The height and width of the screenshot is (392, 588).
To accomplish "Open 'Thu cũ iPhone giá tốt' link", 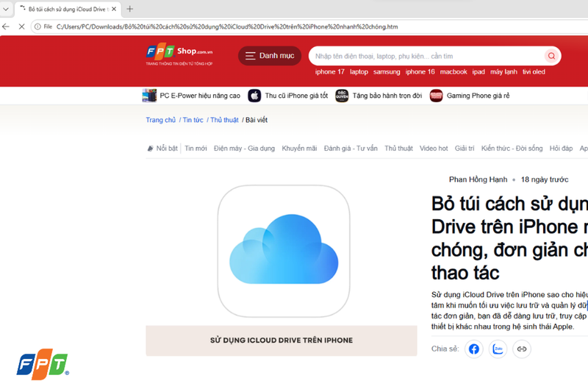I will (296, 96).
